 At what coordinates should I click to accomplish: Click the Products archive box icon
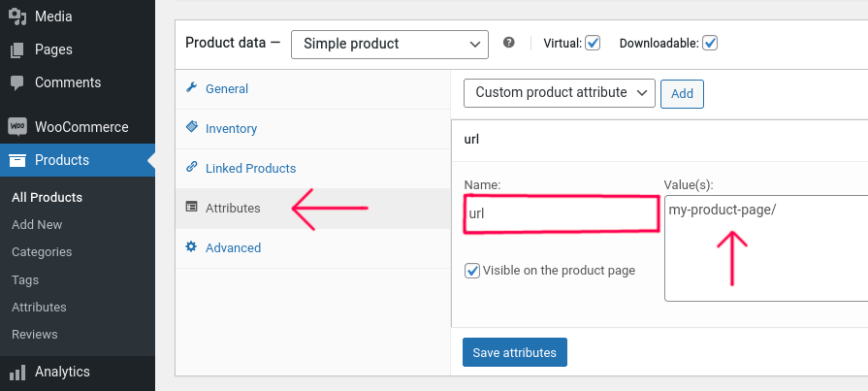pos(17,161)
